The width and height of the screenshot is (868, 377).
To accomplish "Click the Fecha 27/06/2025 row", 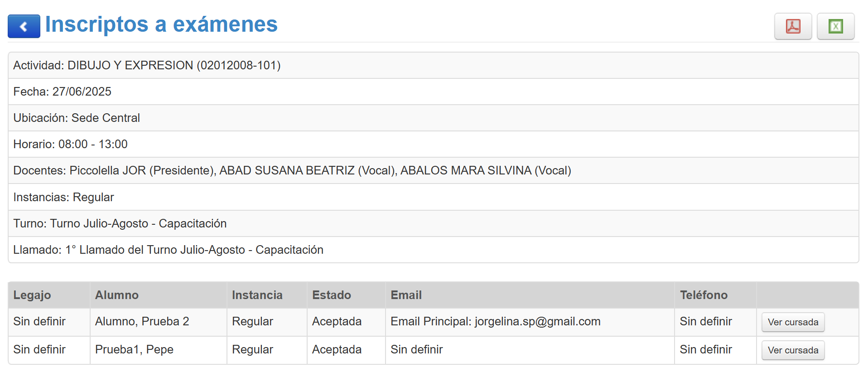I will coord(62,92).
